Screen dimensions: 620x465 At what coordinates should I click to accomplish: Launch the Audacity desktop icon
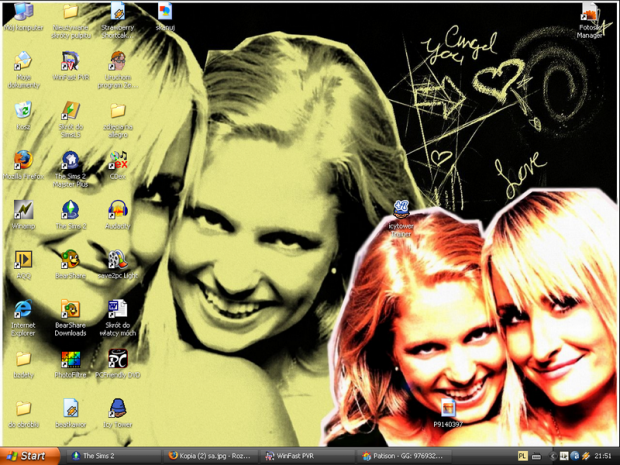point(118,210)
